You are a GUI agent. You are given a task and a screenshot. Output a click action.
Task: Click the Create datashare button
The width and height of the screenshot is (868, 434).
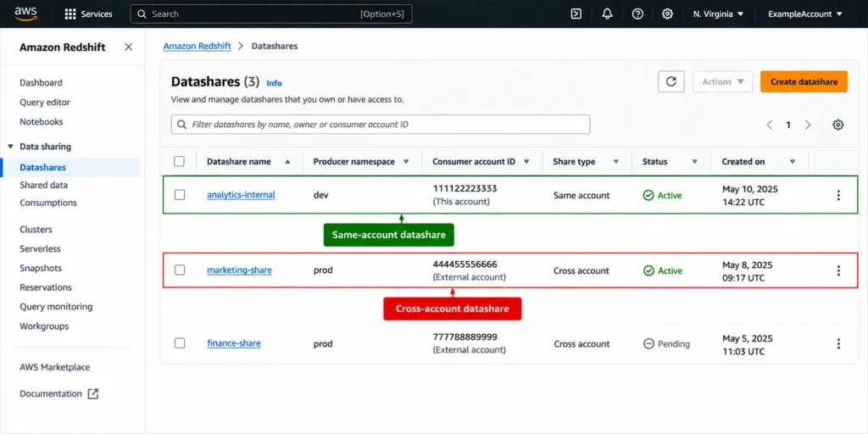(x=804, y=81)
